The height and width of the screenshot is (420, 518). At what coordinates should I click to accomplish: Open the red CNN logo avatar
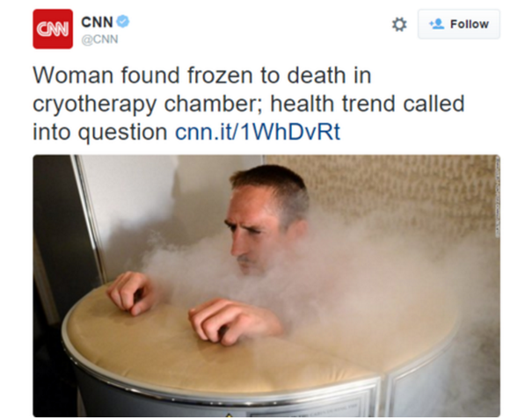pyautogui.click(x=53, y=29)
